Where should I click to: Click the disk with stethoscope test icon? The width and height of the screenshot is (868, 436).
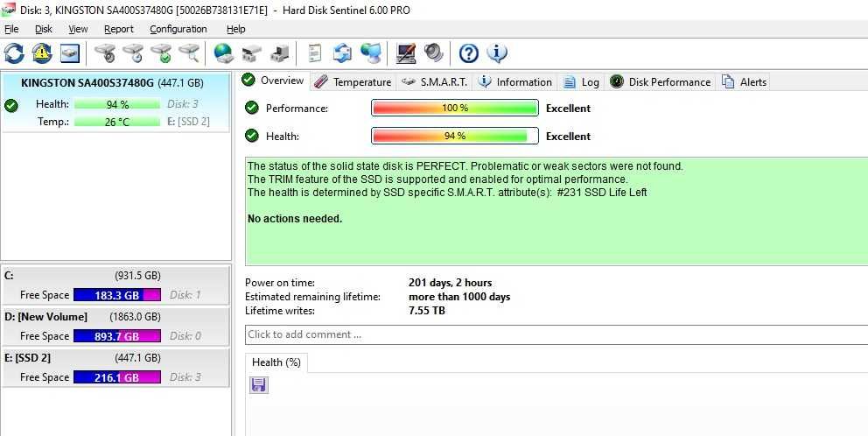tap(105, 53)
